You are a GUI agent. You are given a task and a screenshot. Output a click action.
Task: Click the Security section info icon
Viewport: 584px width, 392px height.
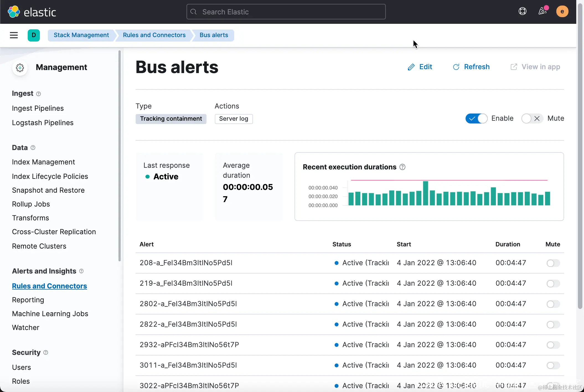46,352
